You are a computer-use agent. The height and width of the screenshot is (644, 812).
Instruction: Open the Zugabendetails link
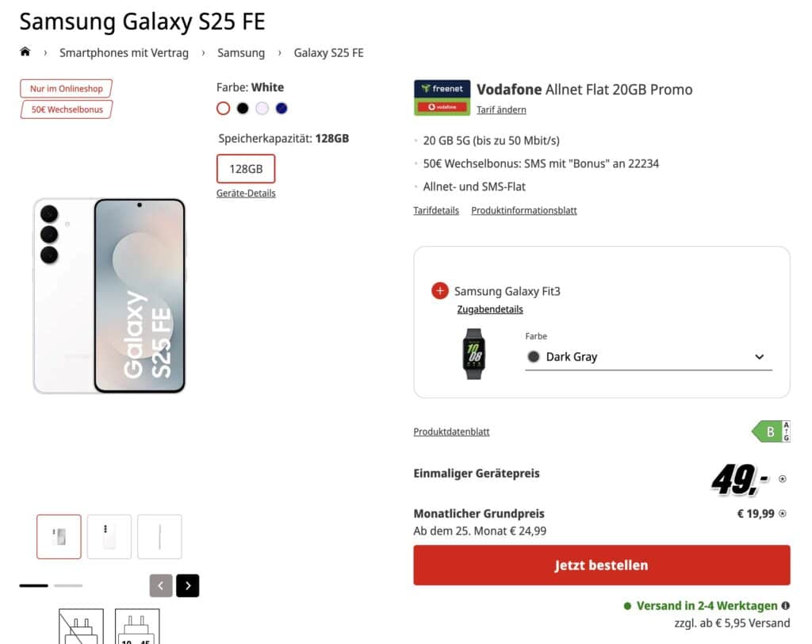coord(490,309)
